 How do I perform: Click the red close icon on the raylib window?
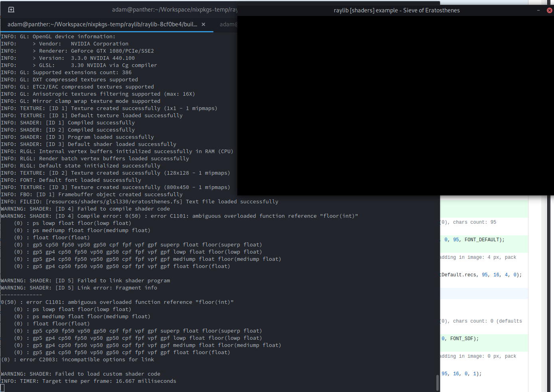pos(550,10)
